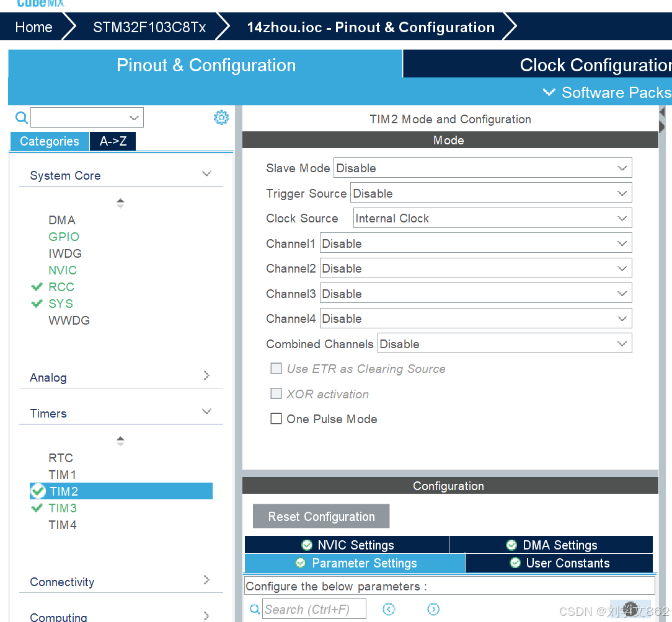Viewport: 672px width, 622px height.
Task: Expand the Software Packs menu
Action: pyautogui.click(x=607, y=92)
